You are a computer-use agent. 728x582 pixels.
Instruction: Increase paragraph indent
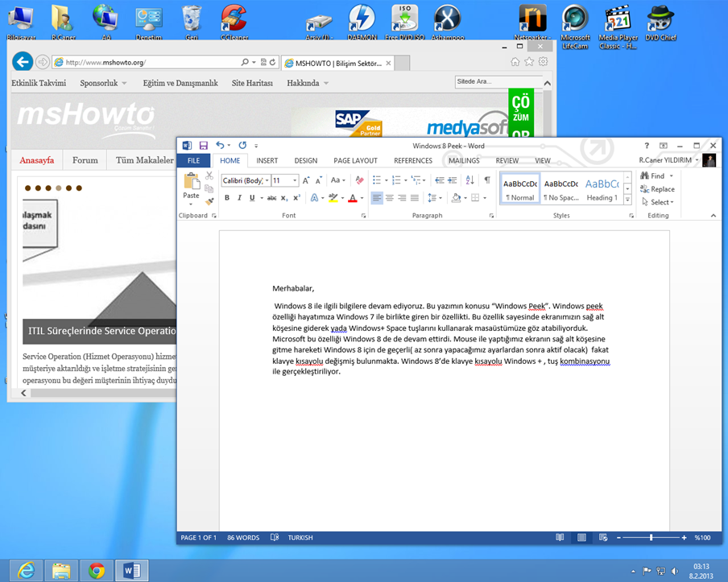coord(453,180)
